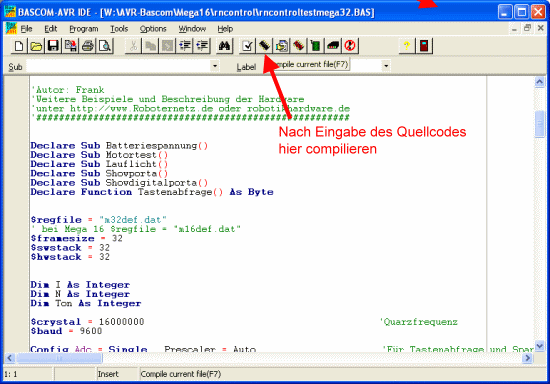Viewport: 550px width, 384px height.
Task: Click the 'Dim I As Integer' line
Action: [x=80, y=285]
